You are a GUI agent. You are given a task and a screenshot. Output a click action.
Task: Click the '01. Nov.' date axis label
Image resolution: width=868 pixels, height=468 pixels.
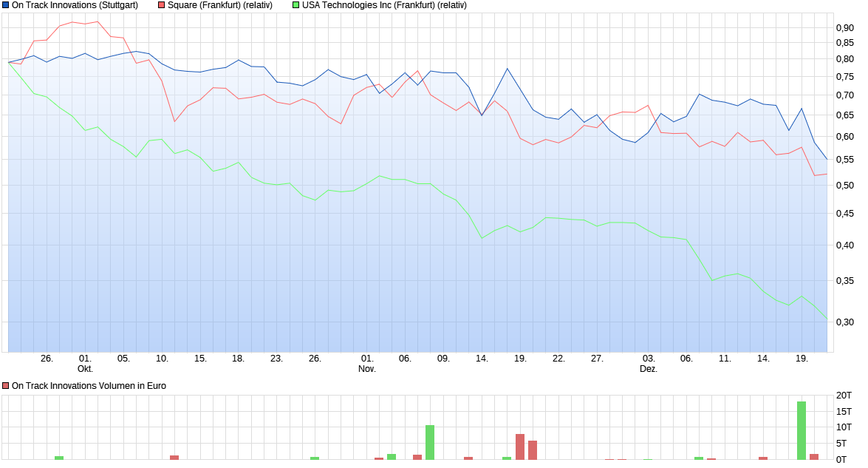click(367, 363)
